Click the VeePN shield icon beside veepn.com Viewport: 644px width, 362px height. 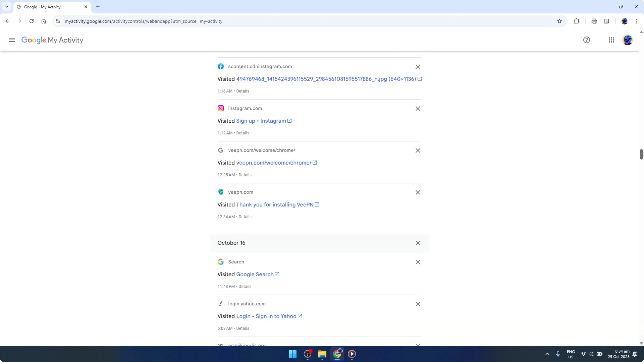(x=220, y=192)
